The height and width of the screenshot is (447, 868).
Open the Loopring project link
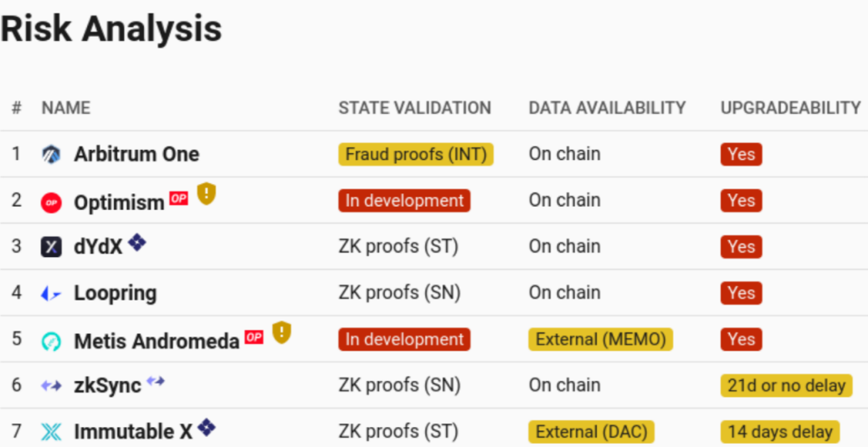coord(115,294)
